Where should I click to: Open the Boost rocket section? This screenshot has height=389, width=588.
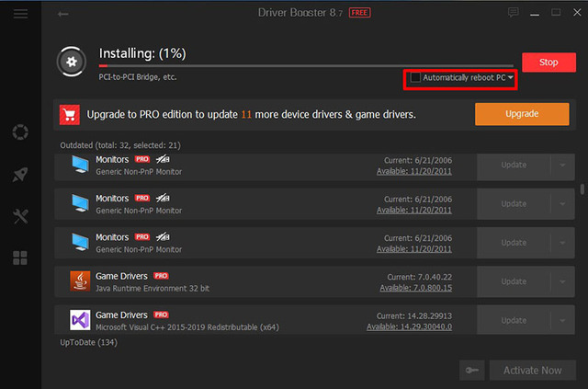coord(20,174)
